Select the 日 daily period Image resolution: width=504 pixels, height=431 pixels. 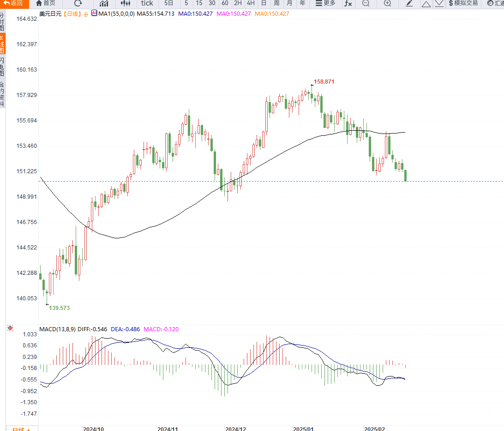tap(264, 3)
